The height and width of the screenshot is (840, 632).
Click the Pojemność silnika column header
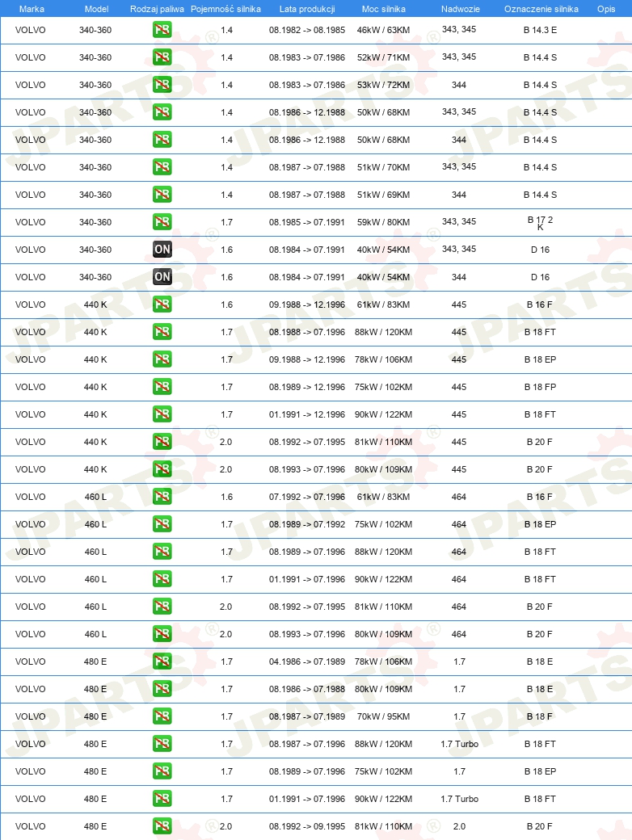pyautogui.click(x=225, y=9)
